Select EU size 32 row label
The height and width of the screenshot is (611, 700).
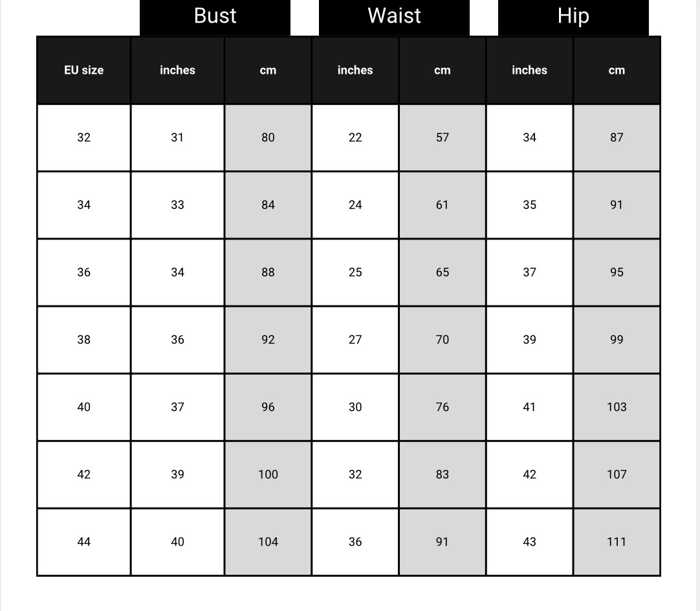click(x=83, y=137)
